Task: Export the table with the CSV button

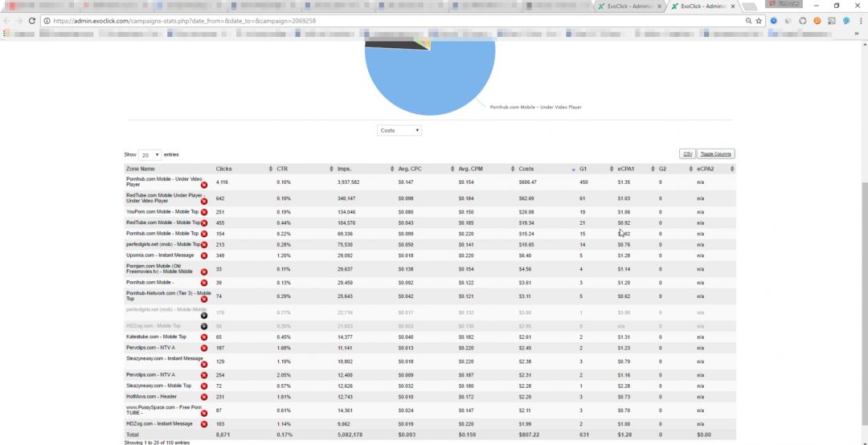Action: [687, 154]
